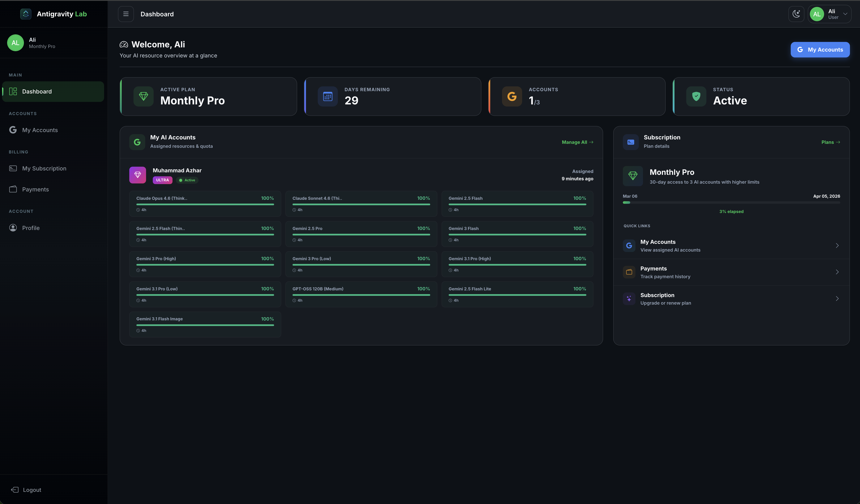Click the Subscription sparkle icon in quick links
The height and width of the screenshot is (504, 860).
[629, 299]
